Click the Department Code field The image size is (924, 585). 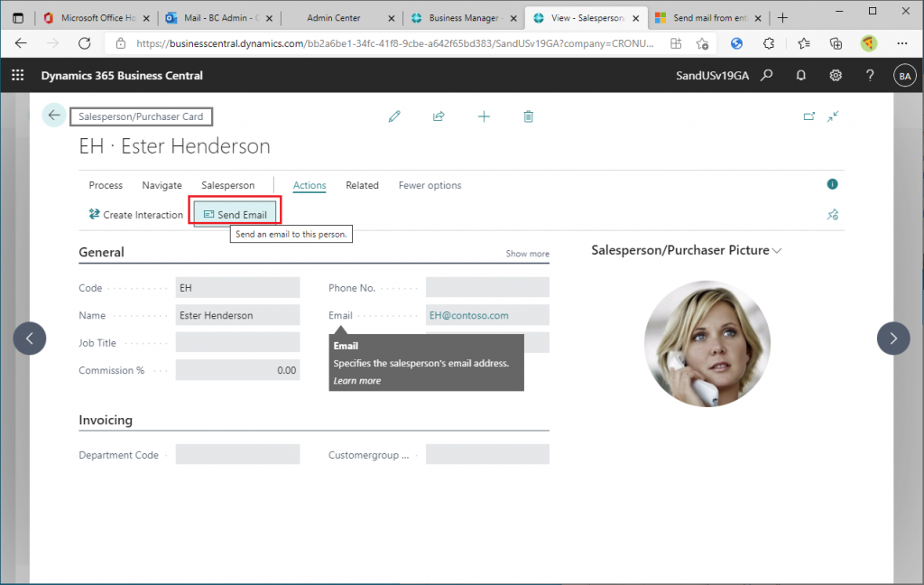pyautogui.click(x=237, y=455)
